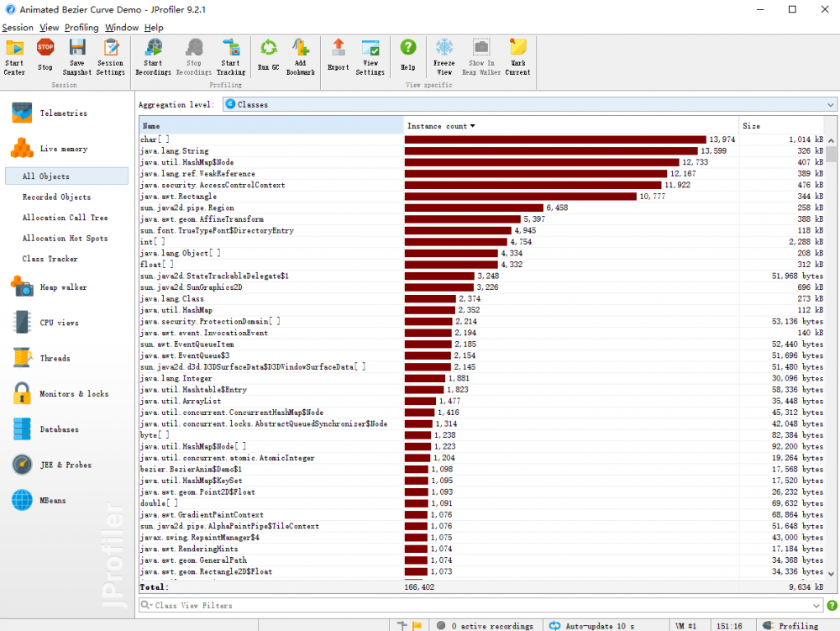This screenshot has height=631, width=840.
Task: Expand the Class View Filters dropdown arrow
Action: click(x=817, y=606)
